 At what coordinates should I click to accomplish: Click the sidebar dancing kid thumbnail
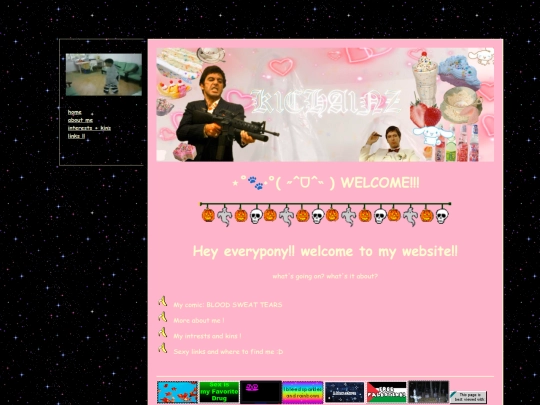pos(104,74)
